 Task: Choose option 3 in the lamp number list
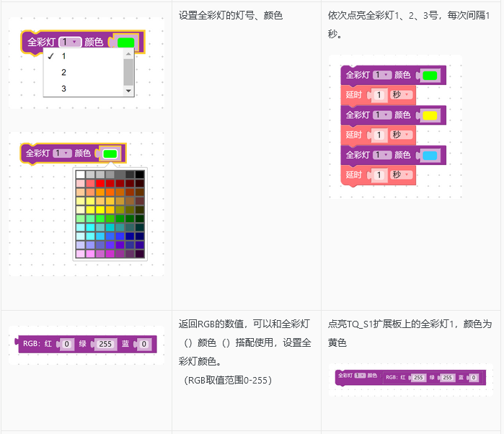click(83, 89)
